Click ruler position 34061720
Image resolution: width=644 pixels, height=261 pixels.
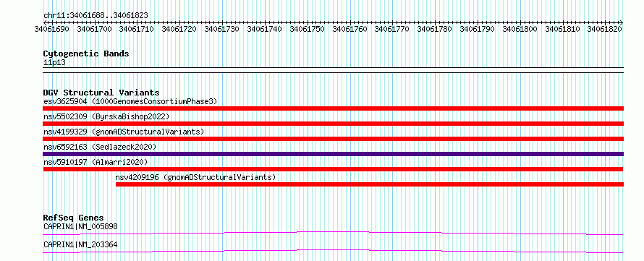coord(179,29)
